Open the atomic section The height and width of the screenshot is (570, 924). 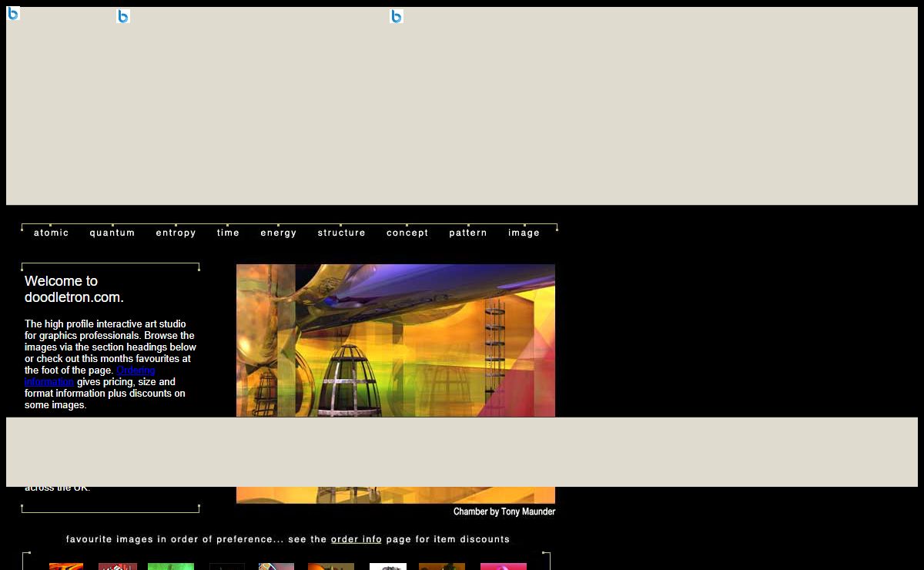click(x=51, y=233)
